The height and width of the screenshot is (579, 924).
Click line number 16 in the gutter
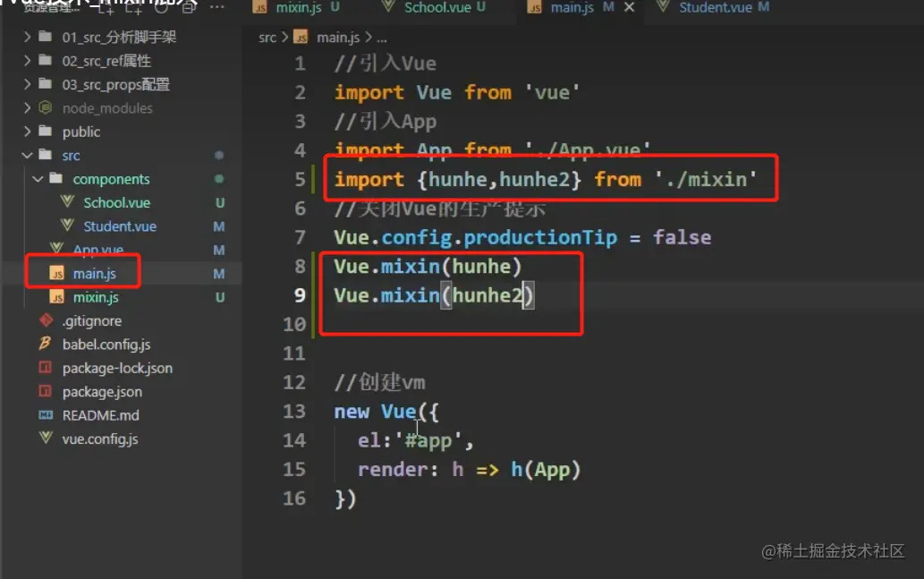(294, 498)
